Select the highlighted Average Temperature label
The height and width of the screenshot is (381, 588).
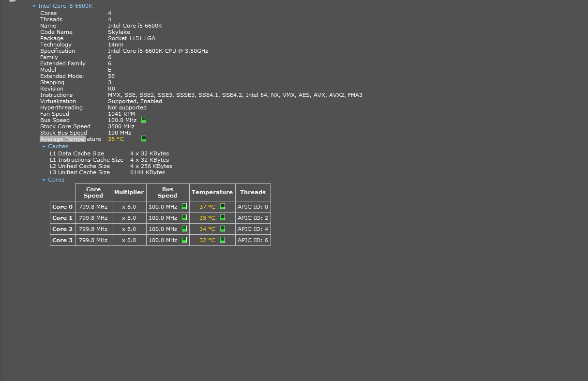(63, 139)
